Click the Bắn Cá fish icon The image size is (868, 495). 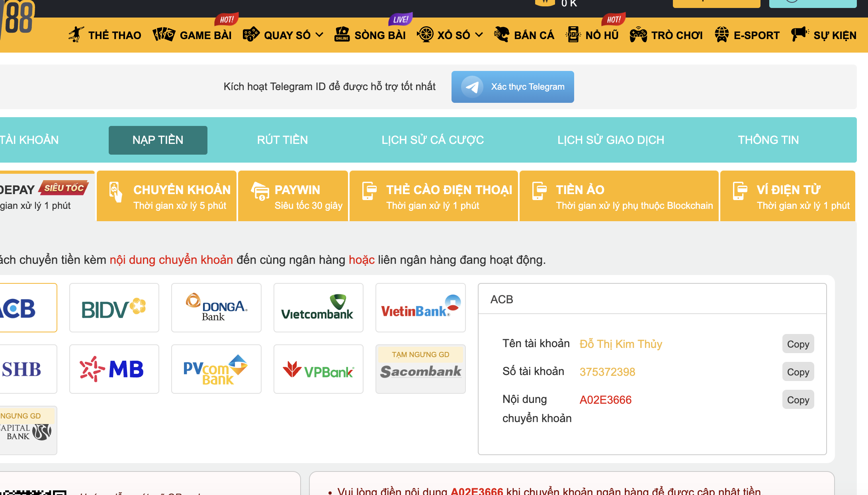(502, 35)
